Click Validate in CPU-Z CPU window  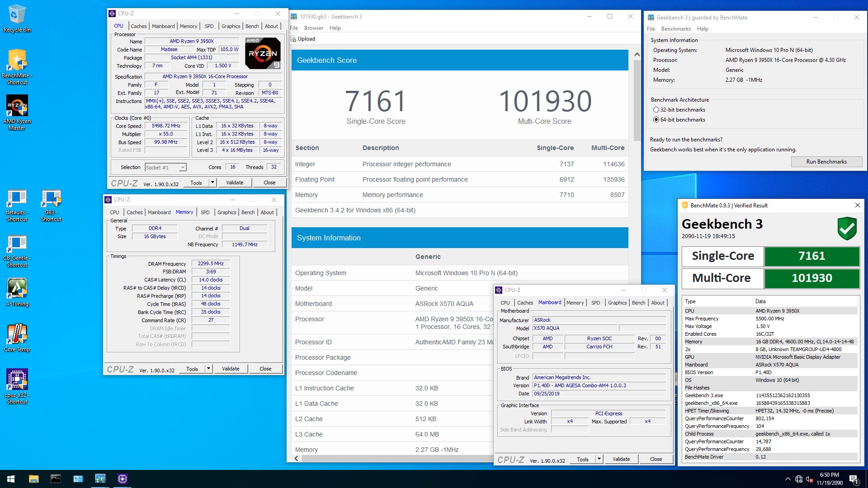235,183
